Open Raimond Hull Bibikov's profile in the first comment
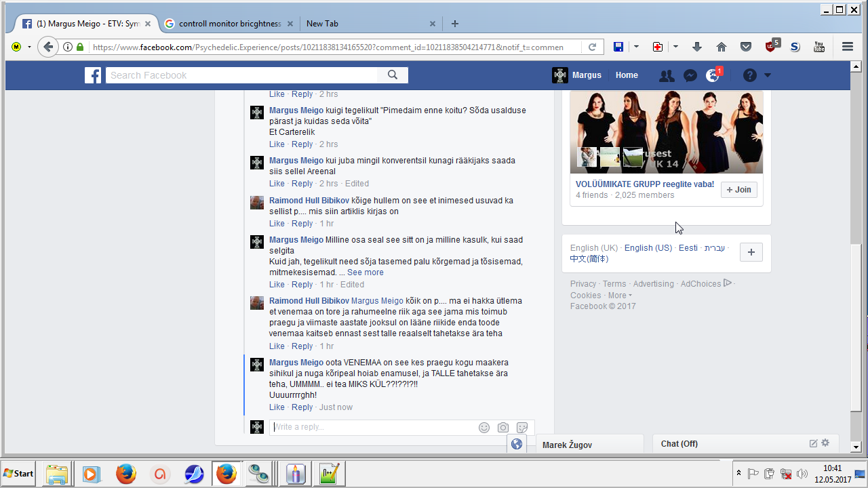The image size is (868, 488). pyautogui.click(x=309, y=201)
